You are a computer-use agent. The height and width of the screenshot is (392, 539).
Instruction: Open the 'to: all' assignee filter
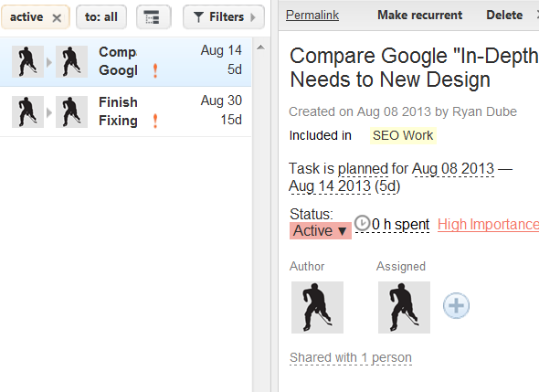(101, 16)
